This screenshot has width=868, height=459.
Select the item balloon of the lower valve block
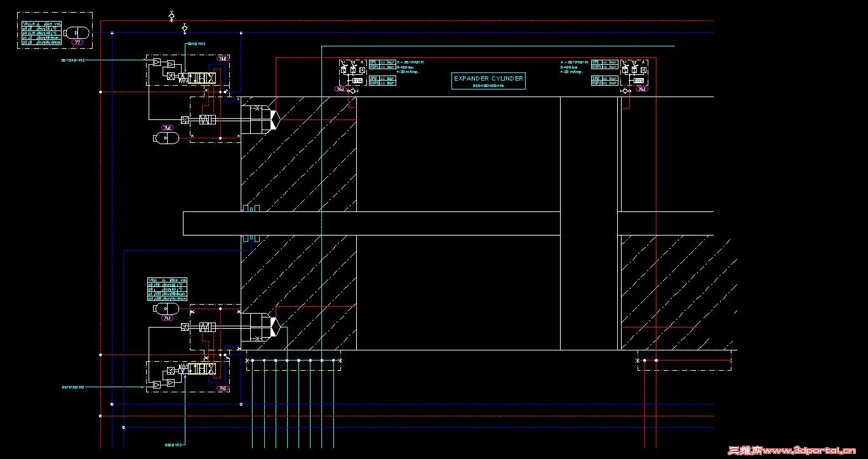point(223,389)
